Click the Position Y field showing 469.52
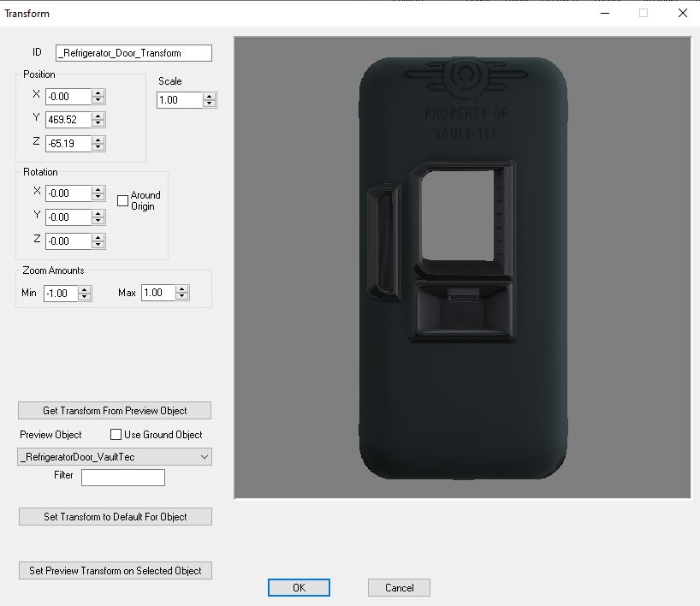Screen dimensions: 700x606 [x=68, y=120]
